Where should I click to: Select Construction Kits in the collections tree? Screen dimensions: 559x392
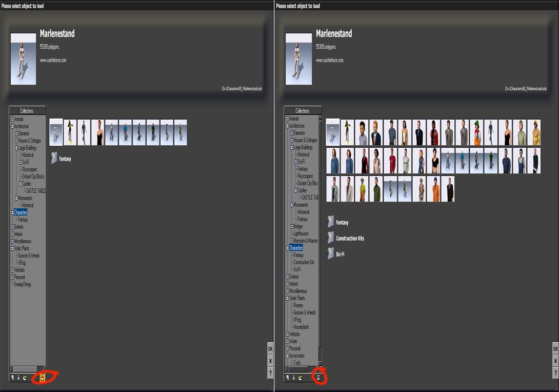coord(304,262)
